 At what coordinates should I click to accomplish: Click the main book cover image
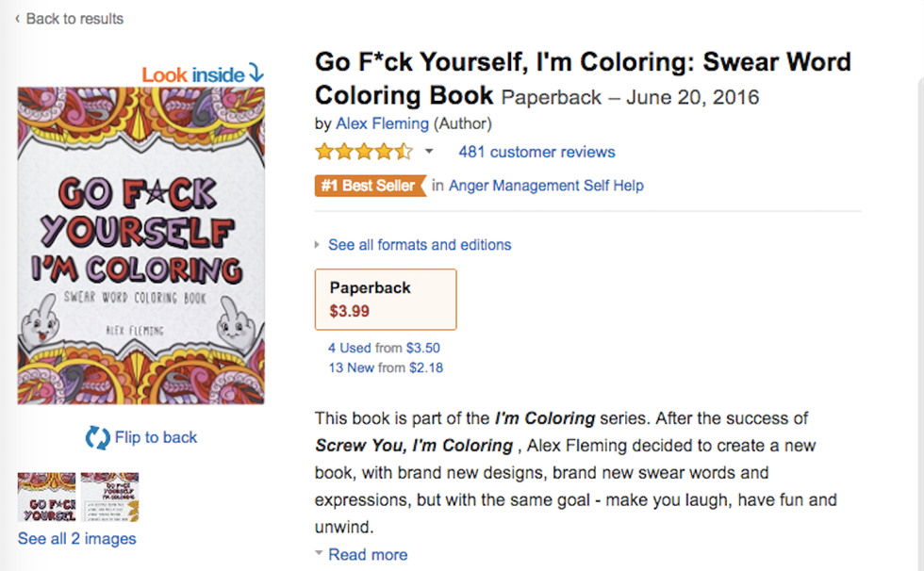[x=141, y=246]
